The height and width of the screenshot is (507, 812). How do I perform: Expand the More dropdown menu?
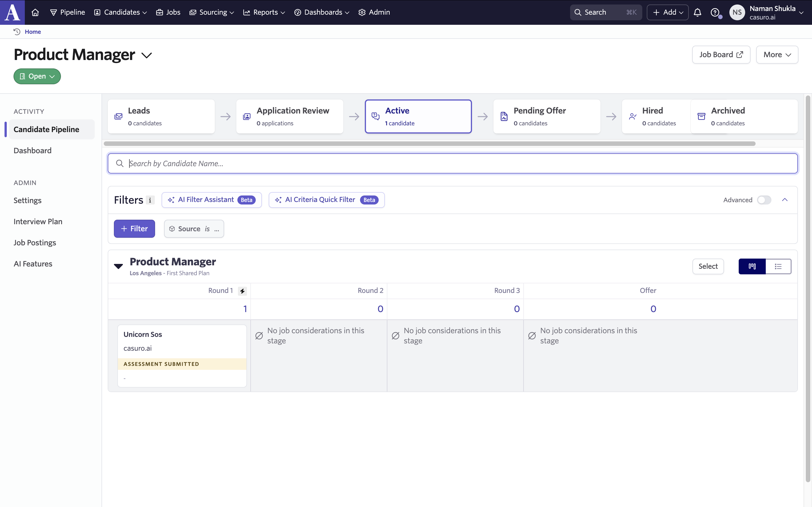click(x=777, y=55)
